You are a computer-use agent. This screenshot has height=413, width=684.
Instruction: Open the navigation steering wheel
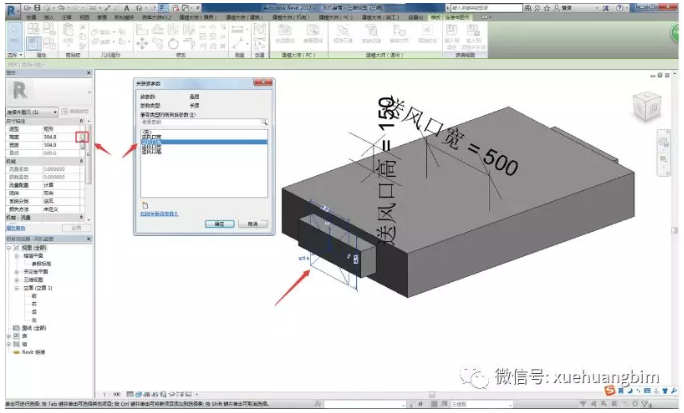pos(664,142)
